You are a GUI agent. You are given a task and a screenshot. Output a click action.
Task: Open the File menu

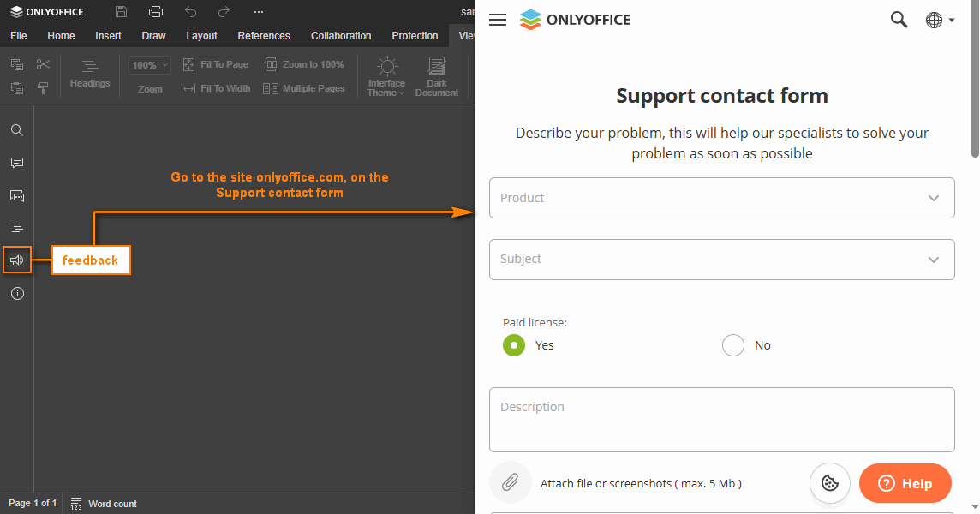[19, 36]
